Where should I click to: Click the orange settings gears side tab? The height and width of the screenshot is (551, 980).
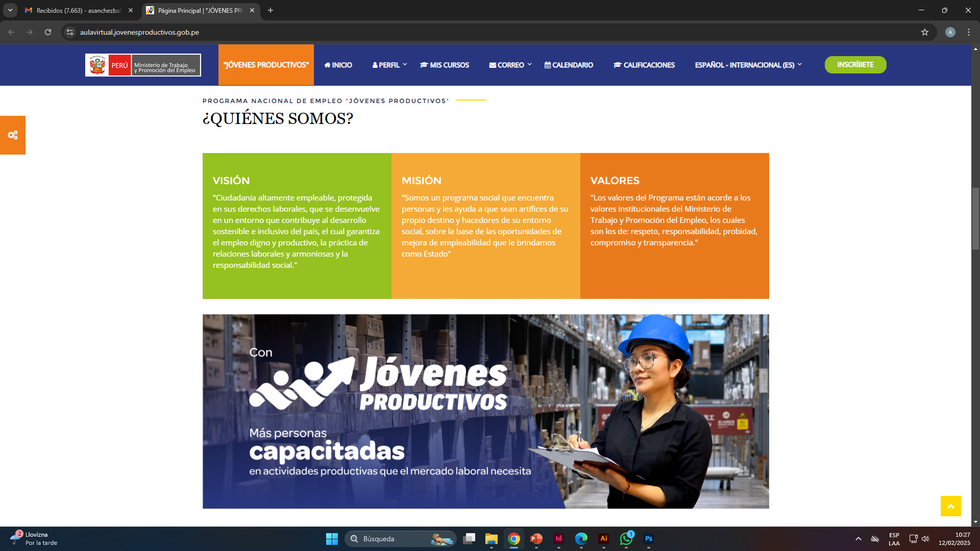click(x=13, y=135)
